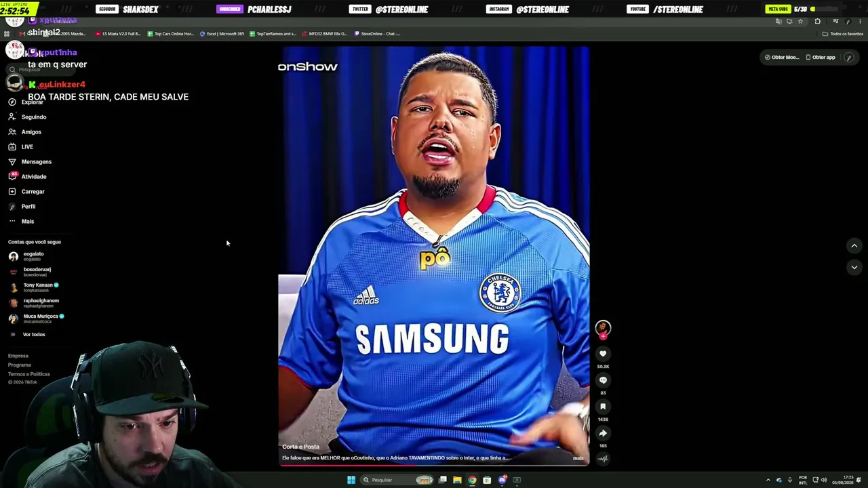Open Windows Start menu
Screen dimensions: 868x488
(x=351, y=480)
